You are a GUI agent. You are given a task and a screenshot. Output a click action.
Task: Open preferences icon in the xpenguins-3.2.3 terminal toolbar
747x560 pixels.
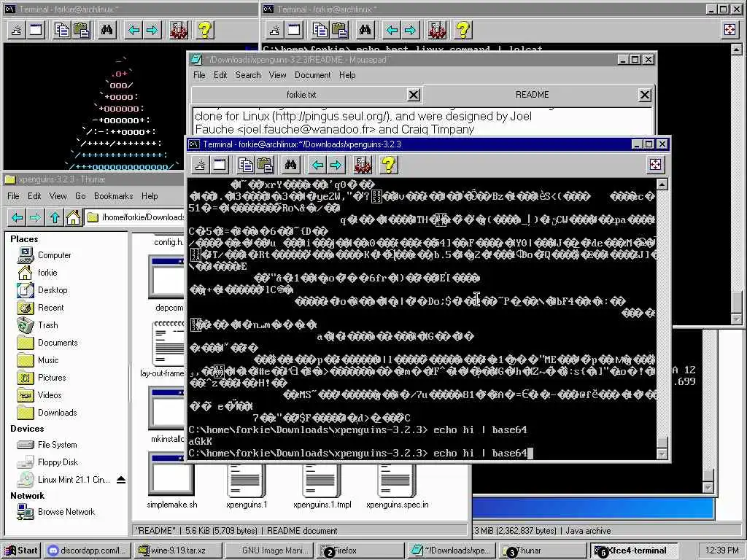363,165
